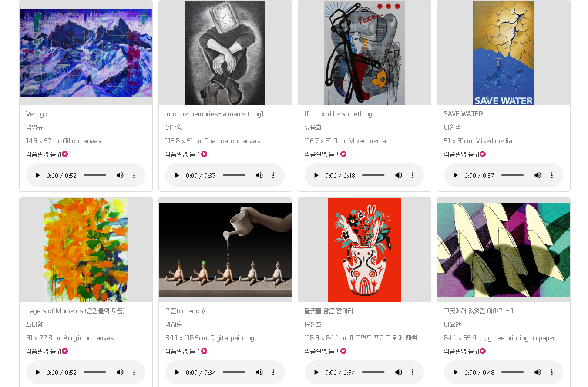This screenshot has height=387, width=588.
Task: Mute audio of If it could be something
Action: coord(399,175)
